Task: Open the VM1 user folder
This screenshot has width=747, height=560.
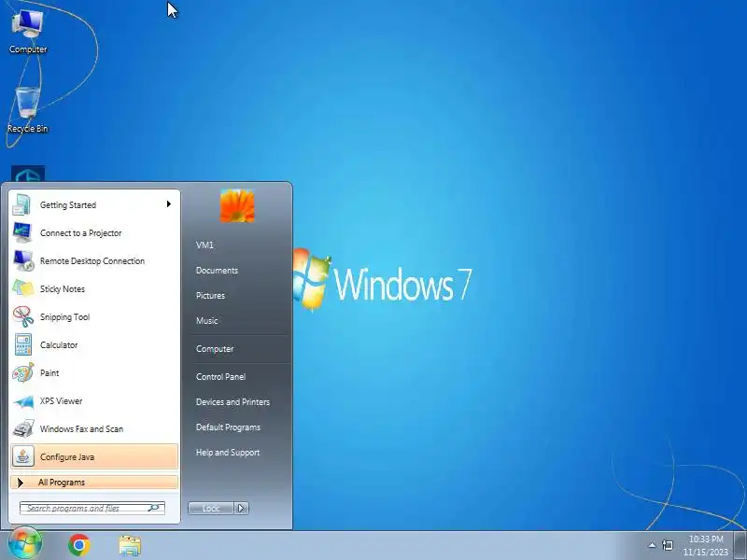Action: [x=204, y=245]
